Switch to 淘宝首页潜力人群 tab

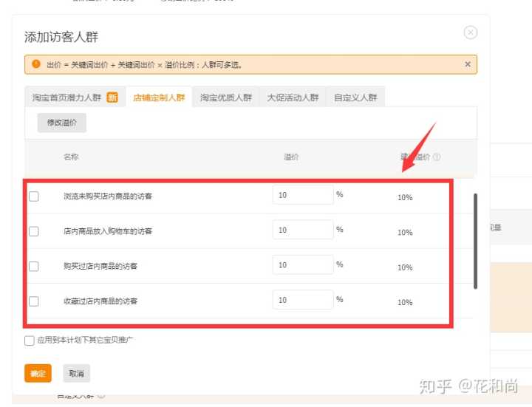75,98
